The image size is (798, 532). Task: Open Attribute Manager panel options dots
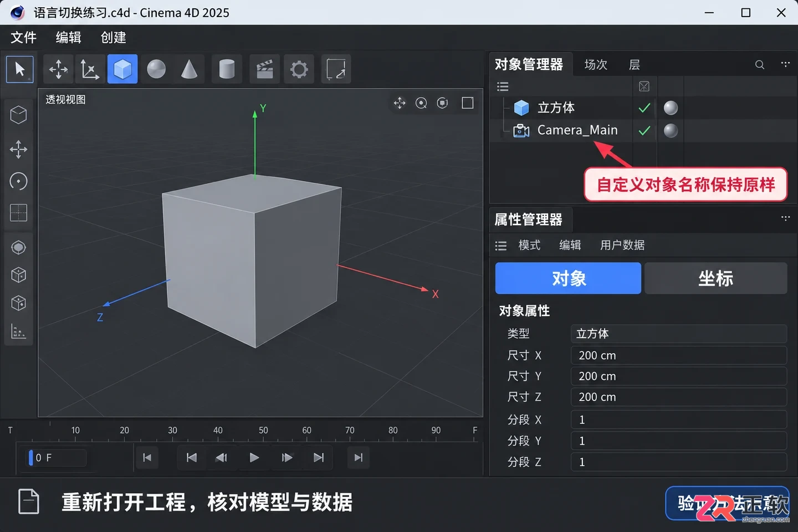click(785, 218)
